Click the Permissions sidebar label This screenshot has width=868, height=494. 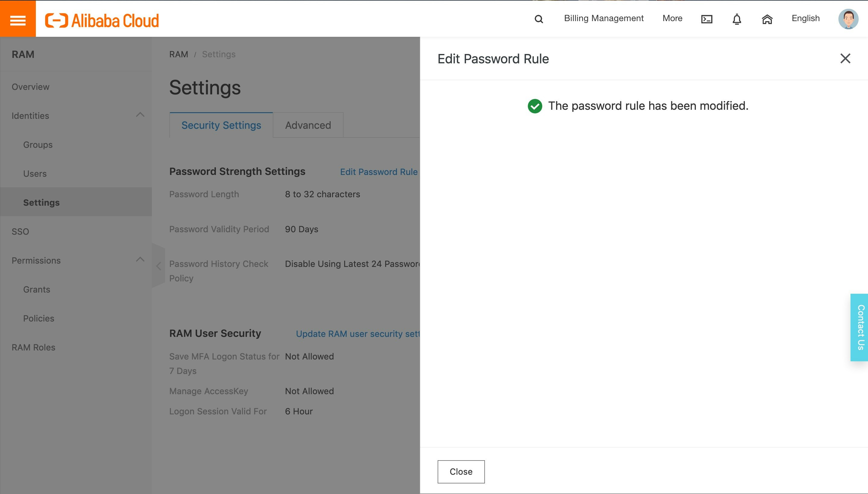(36, 261)
